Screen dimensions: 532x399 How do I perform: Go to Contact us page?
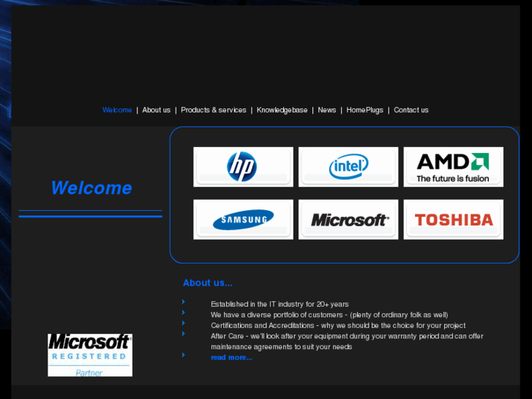coord(411,110)
